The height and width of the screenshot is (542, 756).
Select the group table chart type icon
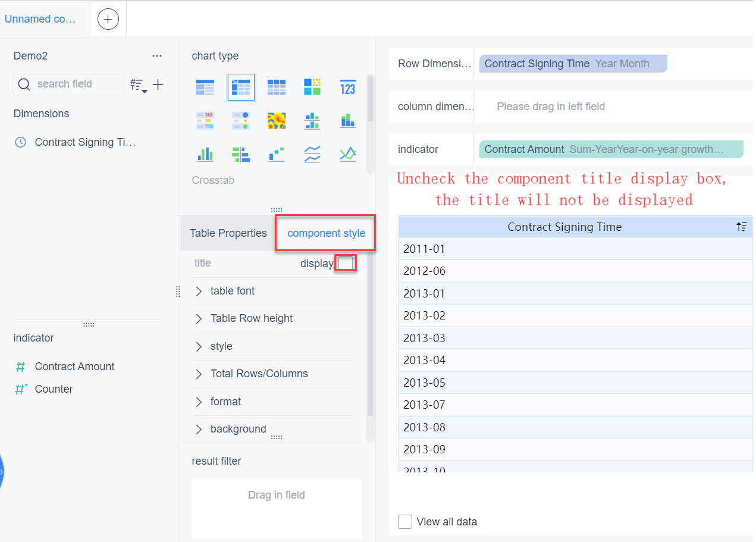205,88
